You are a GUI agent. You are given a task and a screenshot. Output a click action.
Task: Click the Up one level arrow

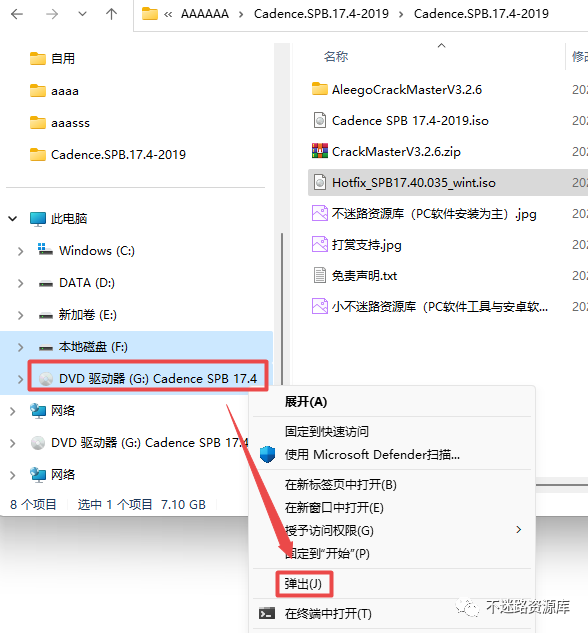coord(111,14)
